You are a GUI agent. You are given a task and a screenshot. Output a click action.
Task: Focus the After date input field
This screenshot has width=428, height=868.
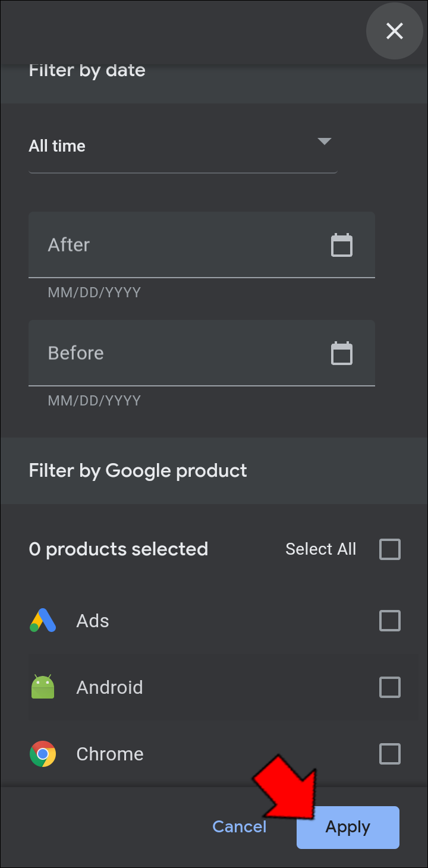178,245
